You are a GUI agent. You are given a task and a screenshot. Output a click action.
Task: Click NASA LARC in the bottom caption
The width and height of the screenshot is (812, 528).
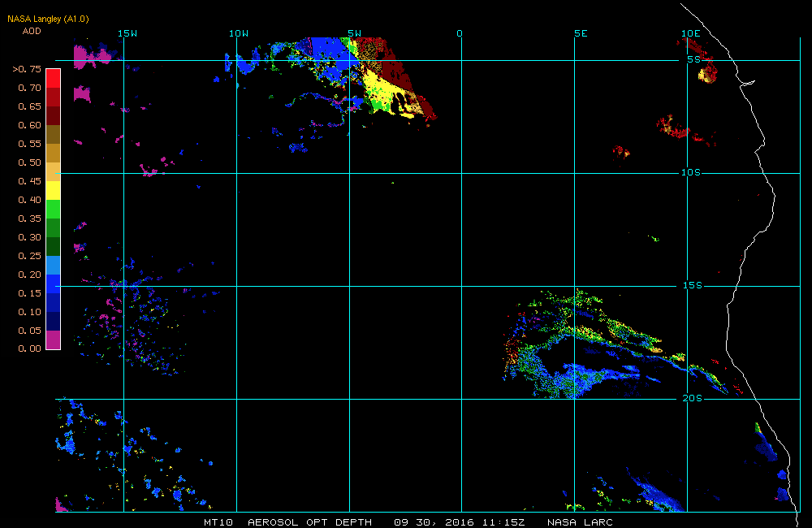[580, 522]
